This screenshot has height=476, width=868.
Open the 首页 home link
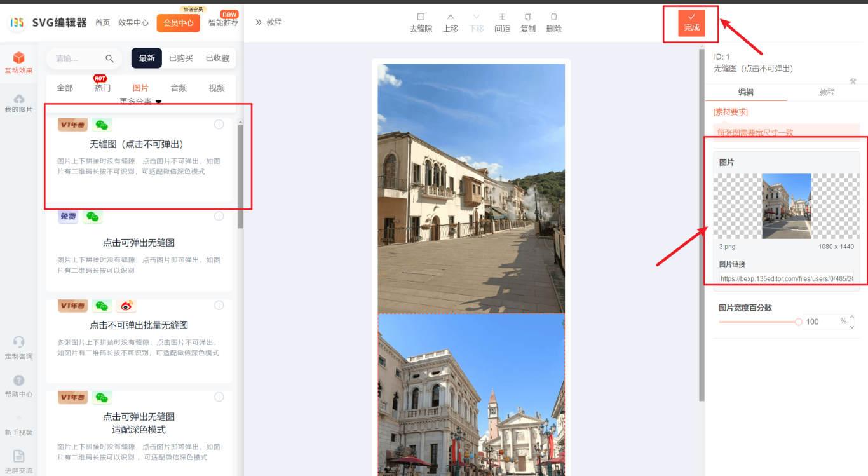102,22
